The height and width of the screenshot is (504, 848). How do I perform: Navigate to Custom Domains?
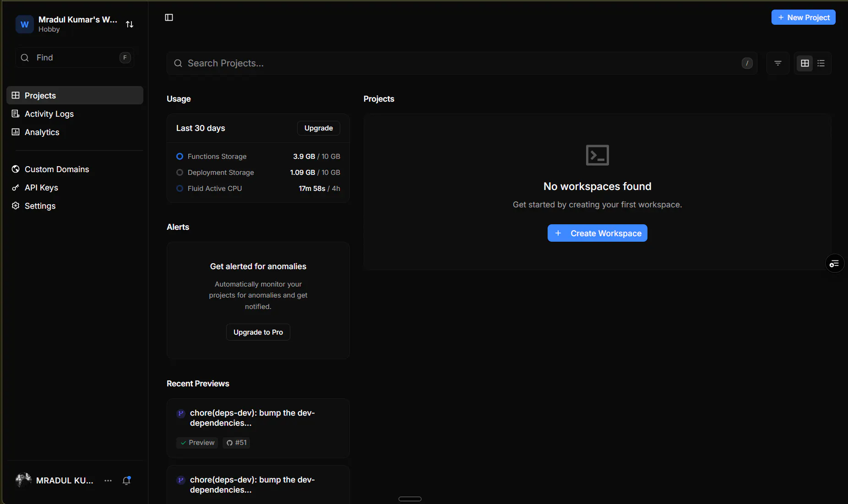tap(75, 169)
